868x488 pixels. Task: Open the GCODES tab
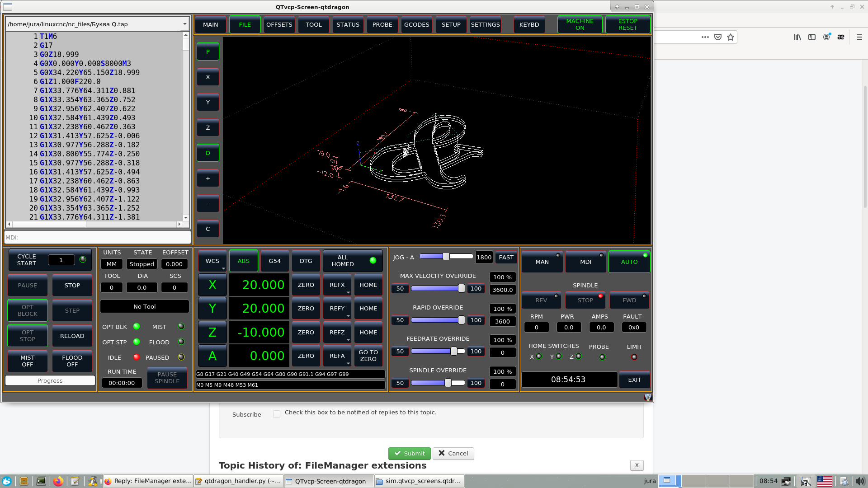417,24
